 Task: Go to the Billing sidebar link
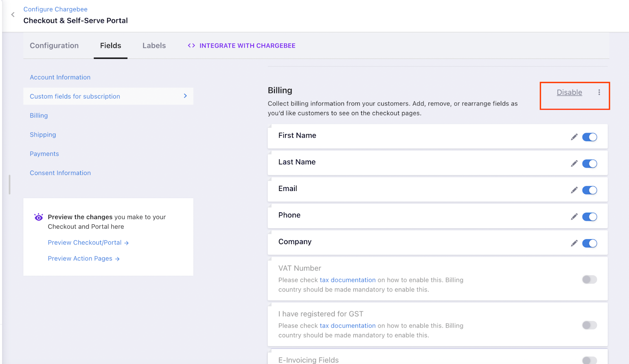(x=39, y=116)
